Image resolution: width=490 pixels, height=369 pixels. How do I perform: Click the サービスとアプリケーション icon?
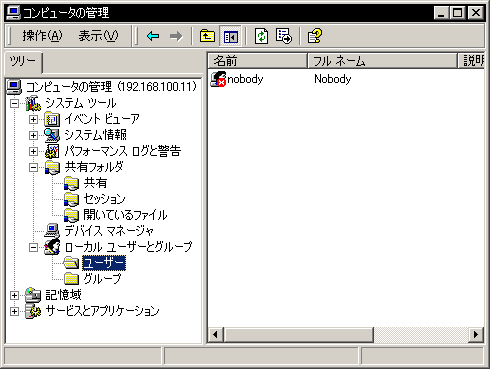(x=33, y=311)
